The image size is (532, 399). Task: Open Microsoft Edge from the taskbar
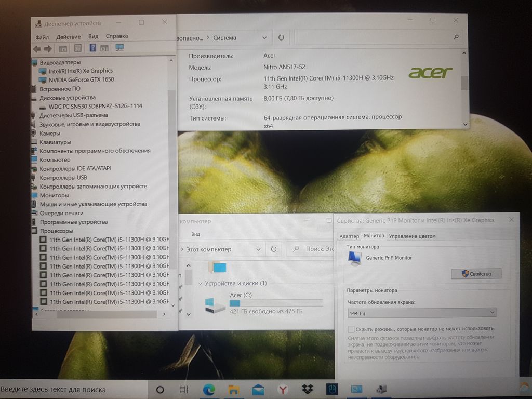click(209, 389)
